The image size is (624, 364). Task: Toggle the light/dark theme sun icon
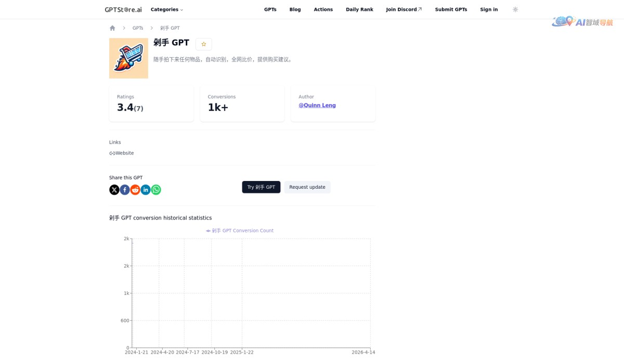point(515,9)
